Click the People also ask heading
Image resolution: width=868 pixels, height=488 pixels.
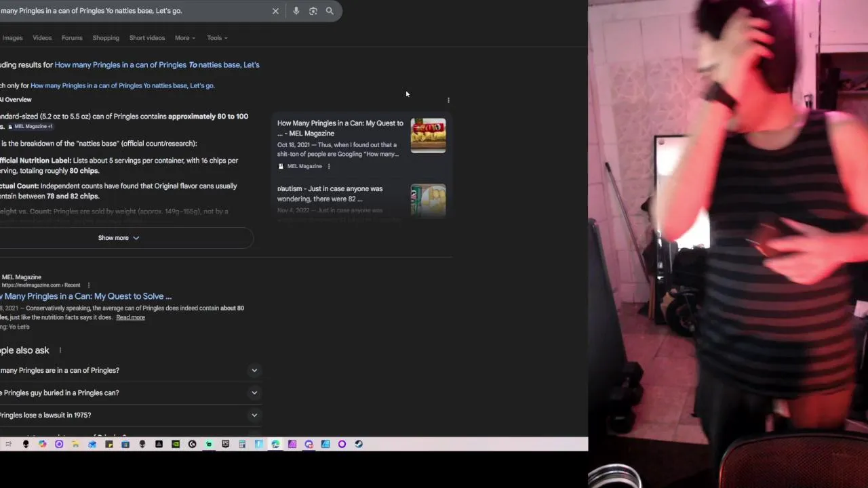pyautogui.click(x=24, y=350)
